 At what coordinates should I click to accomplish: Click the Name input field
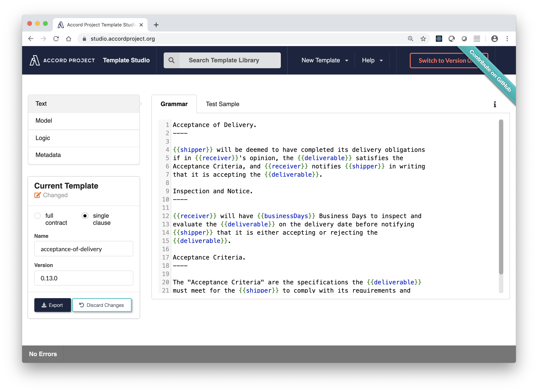coord(84,249)
